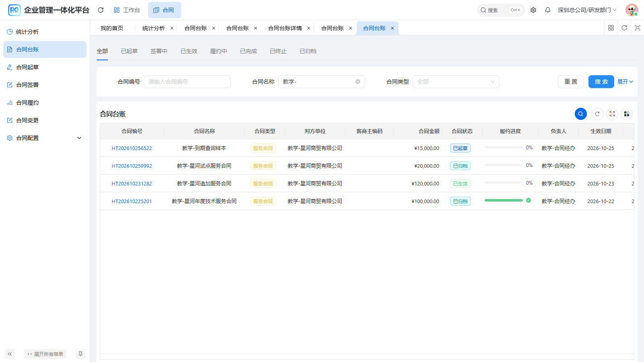Click the global search box
The height and width of the screenshot is (362, 644).
point(501,10)
